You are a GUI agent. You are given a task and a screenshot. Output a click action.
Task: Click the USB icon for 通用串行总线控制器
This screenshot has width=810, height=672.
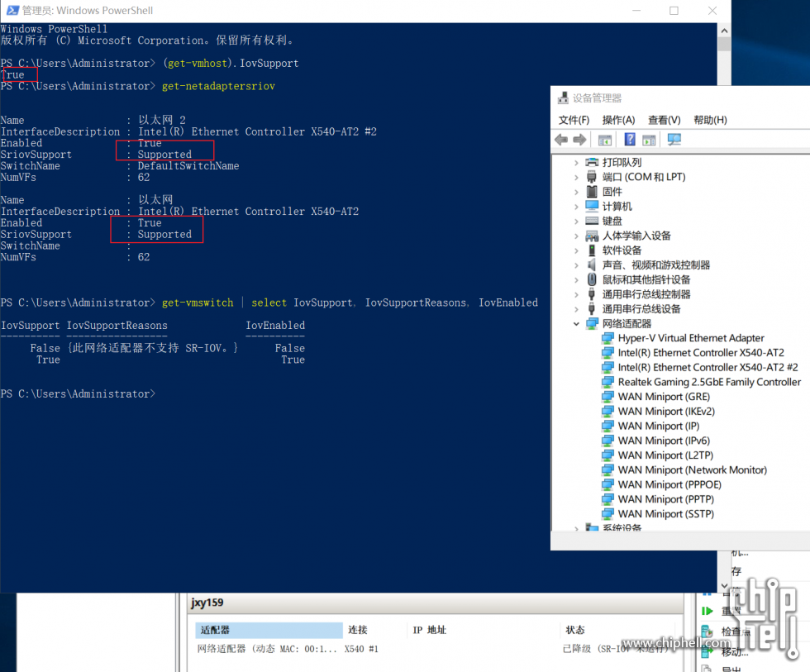592,294
